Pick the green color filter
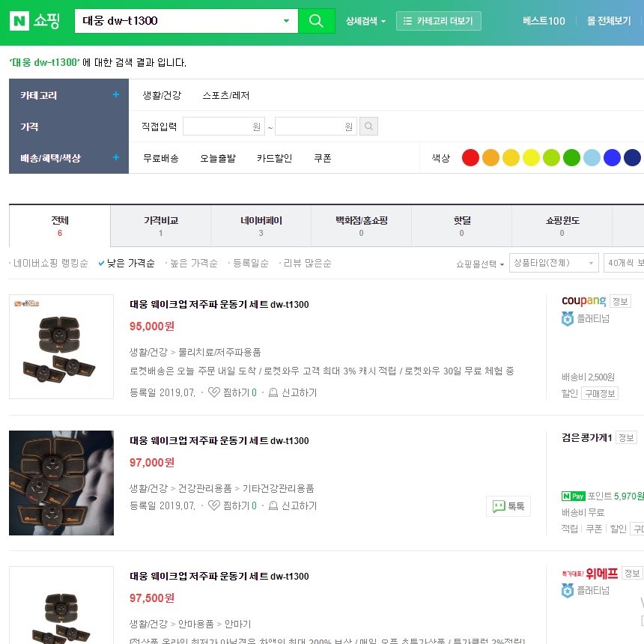 571,158
